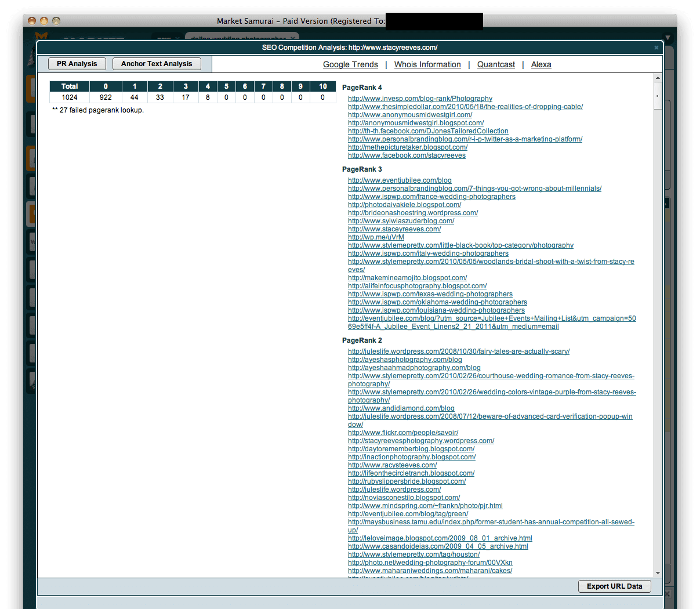Select the Total value 1024 cell
The image size is (700, 609).
coord(70,97)
